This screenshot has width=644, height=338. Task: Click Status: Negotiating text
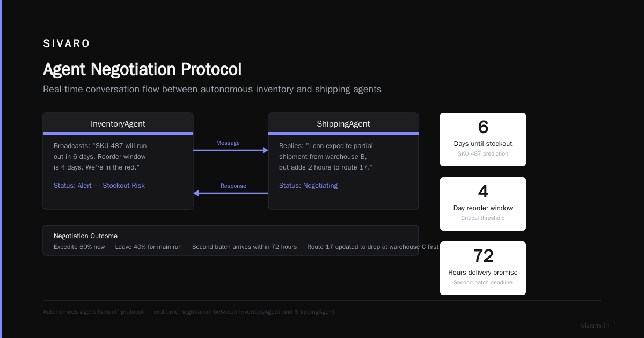309,186
